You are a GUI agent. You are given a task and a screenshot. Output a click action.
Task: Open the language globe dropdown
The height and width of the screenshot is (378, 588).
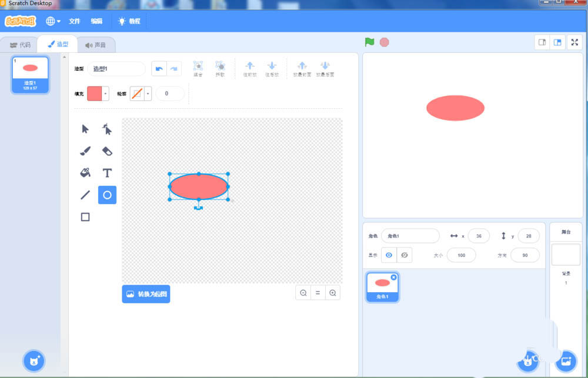point(52,21)
